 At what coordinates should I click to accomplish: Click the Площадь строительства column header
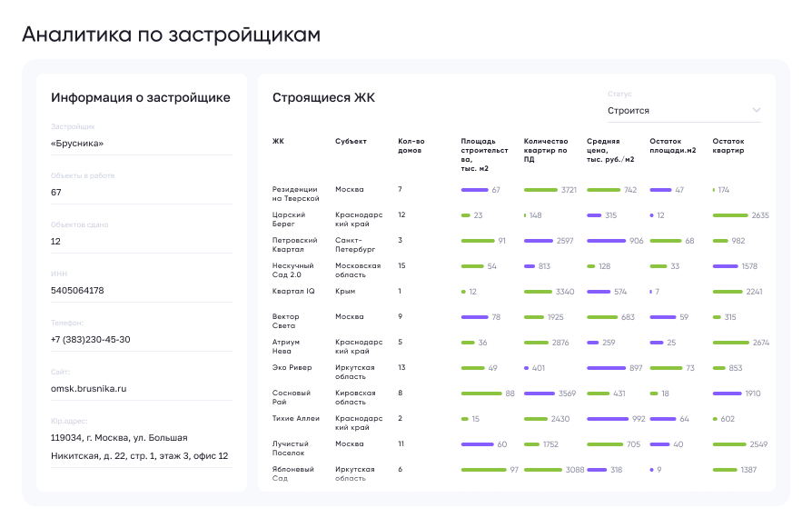484,154
